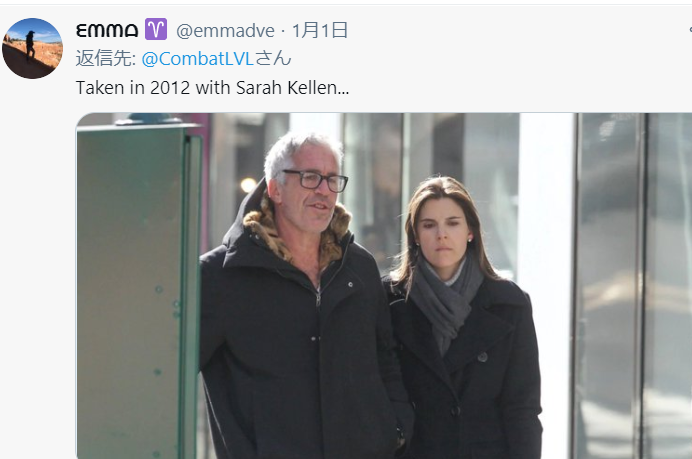Click the green metal box in photo
The image size is (692, 459).
(x=139, y=291)
